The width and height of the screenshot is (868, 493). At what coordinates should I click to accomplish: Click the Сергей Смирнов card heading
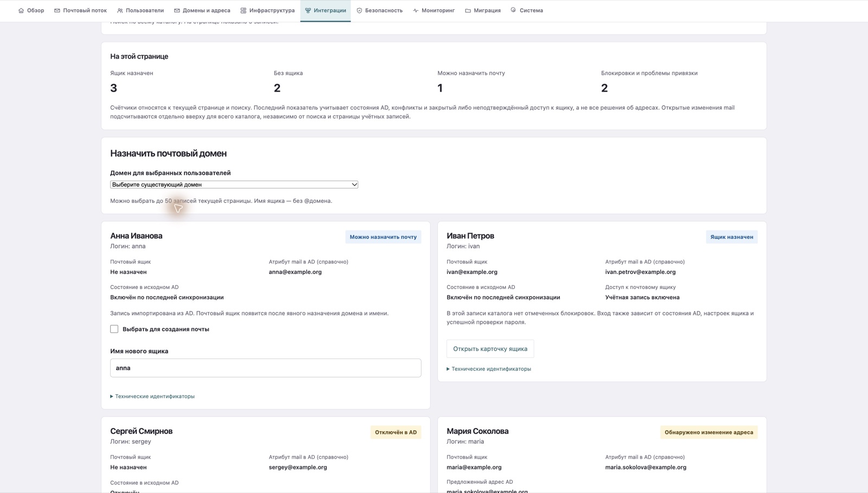141,431
